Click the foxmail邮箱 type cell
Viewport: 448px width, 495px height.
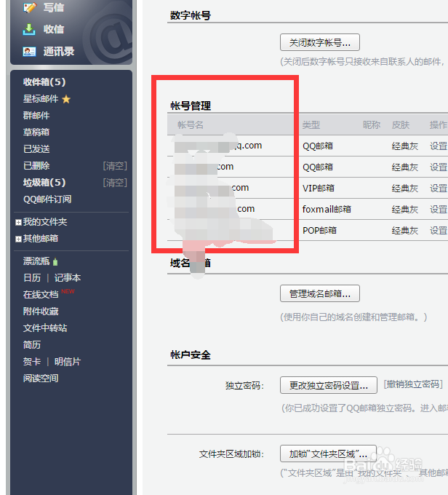[x=327, y=209]
